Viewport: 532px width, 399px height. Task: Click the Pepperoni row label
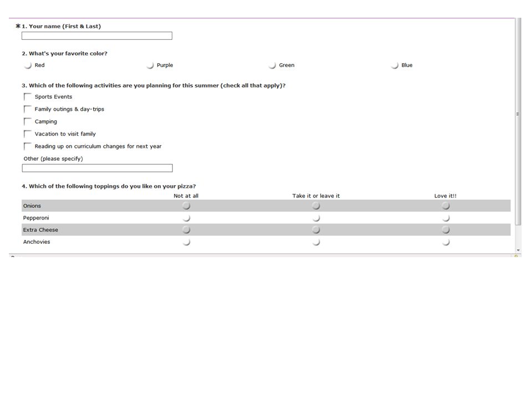pos(36,218)
